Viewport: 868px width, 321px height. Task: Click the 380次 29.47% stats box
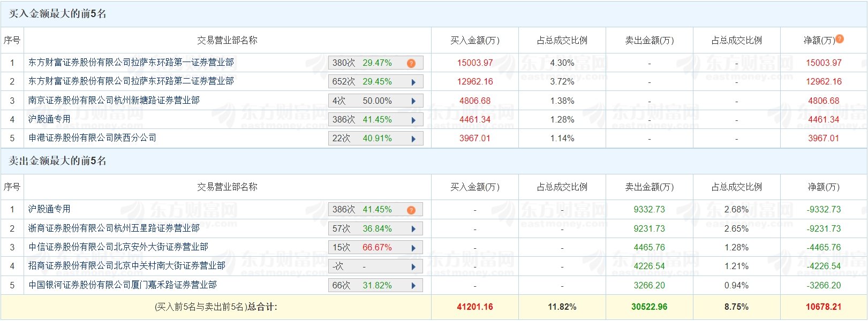pyautogui.click(x=375, y=63)
